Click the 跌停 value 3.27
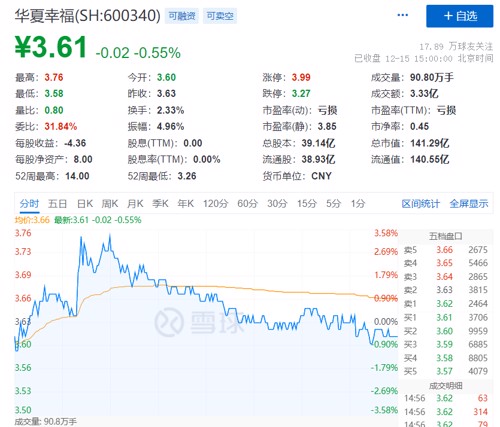The width and height of the screenshot is (500, 427). click(x=301, y=94)
